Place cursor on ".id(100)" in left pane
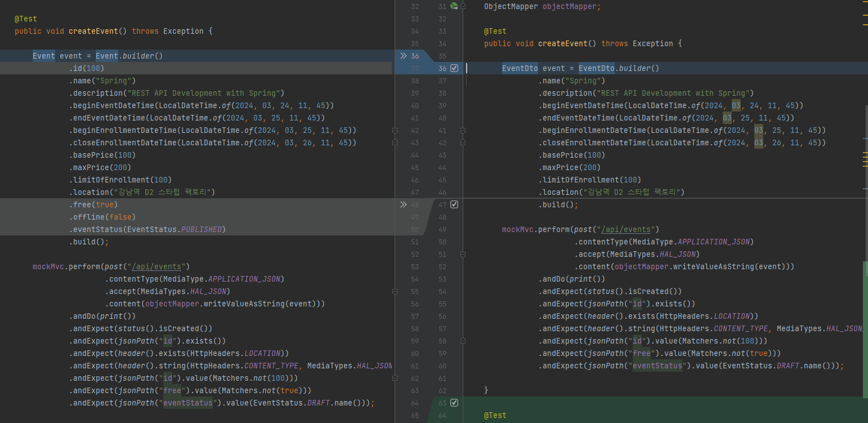868x423 pixels. pyautogui.click(x=87, y=68)
